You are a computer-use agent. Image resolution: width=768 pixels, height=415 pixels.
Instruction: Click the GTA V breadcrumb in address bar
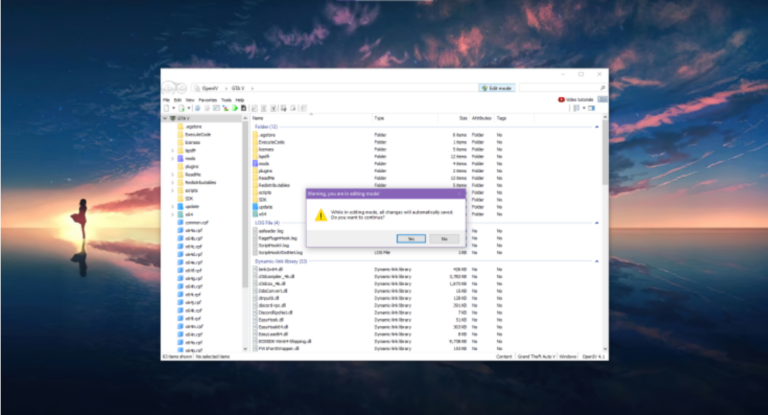pos(239,88)
